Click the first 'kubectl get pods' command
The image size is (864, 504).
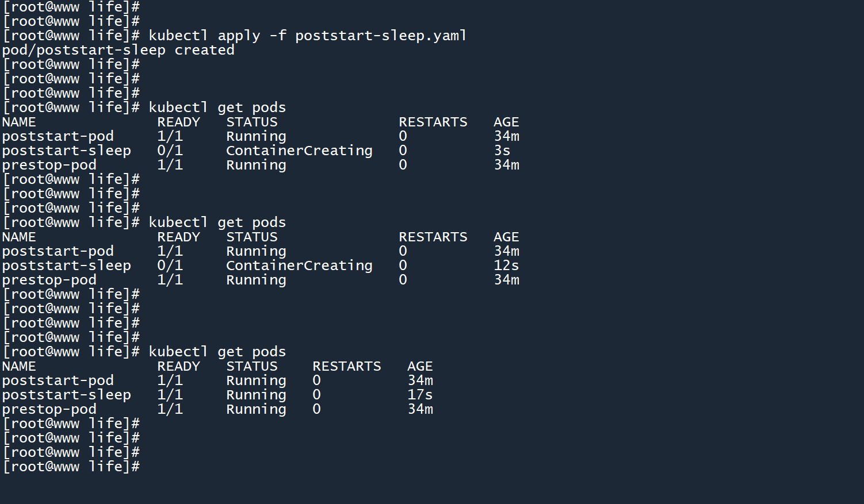click(217, 107)
